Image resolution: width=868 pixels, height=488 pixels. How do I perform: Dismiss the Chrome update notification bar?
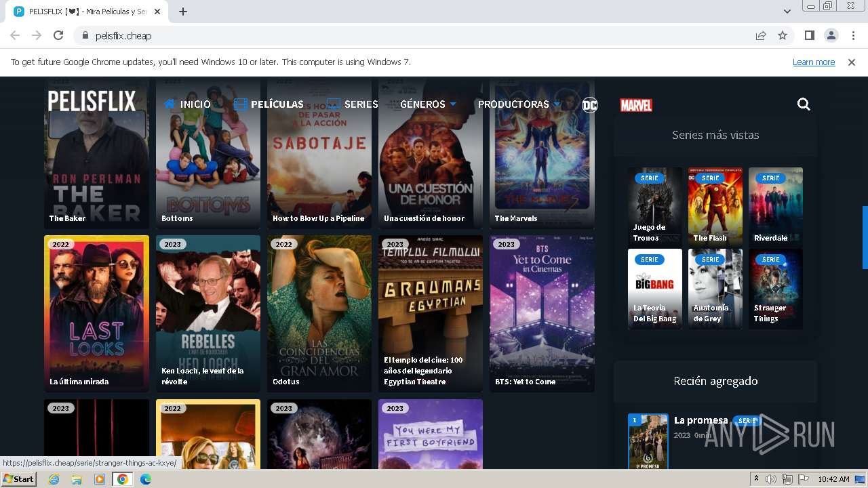pos(852,62)
